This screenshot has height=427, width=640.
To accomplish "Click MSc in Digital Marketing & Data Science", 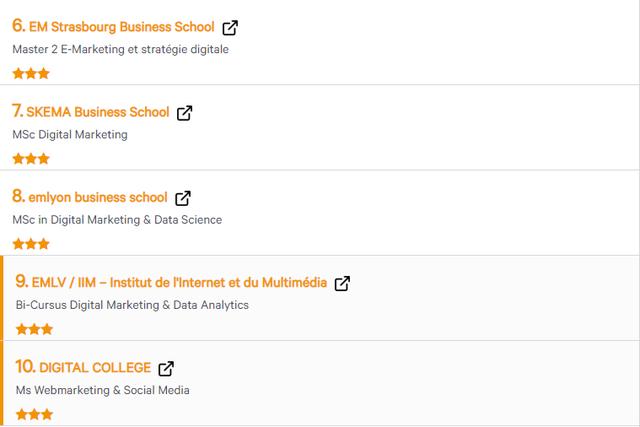I will [x=117, y=220].
